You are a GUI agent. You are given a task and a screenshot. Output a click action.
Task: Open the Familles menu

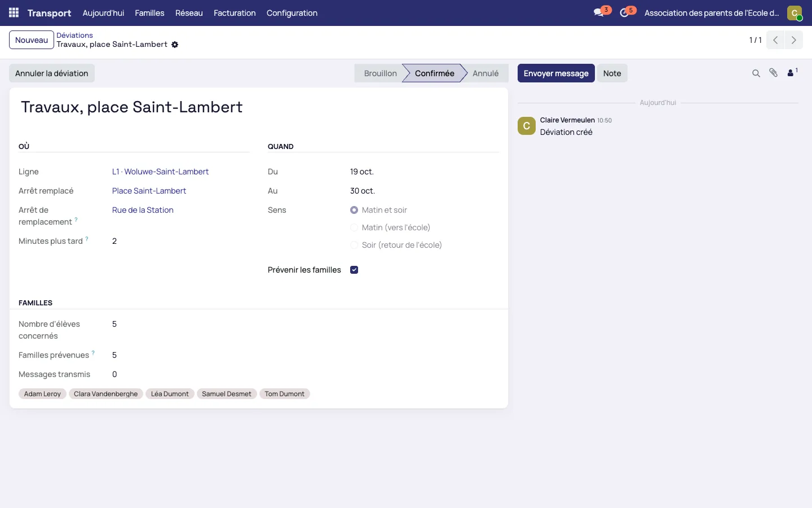coord(149,13)
